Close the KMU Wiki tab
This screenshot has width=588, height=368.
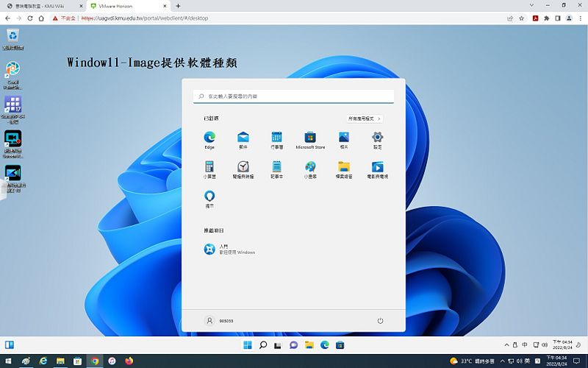81,6
